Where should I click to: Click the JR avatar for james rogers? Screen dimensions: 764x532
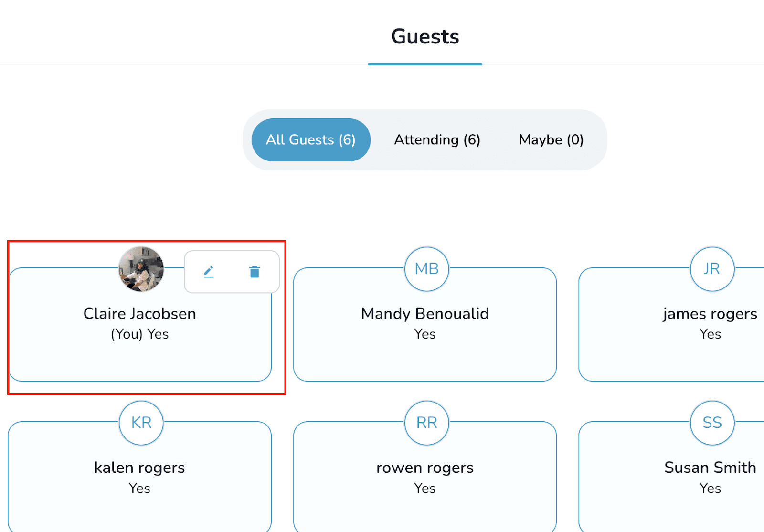pos(711,269)
